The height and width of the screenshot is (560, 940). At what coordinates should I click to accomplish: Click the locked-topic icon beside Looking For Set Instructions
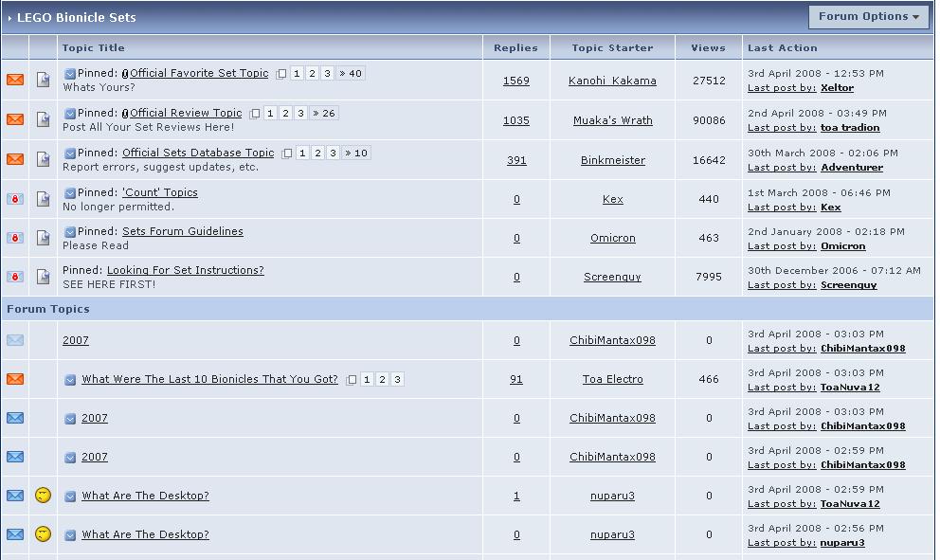coord(15,277)
